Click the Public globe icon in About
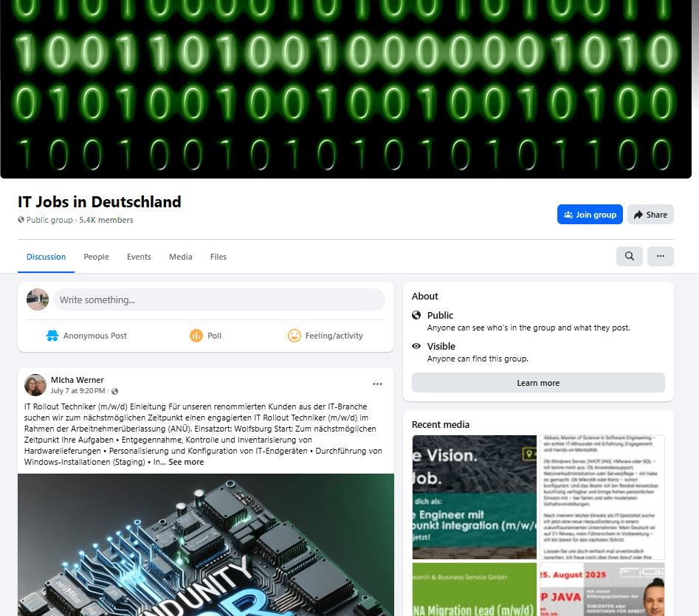 tap(416, 315)
